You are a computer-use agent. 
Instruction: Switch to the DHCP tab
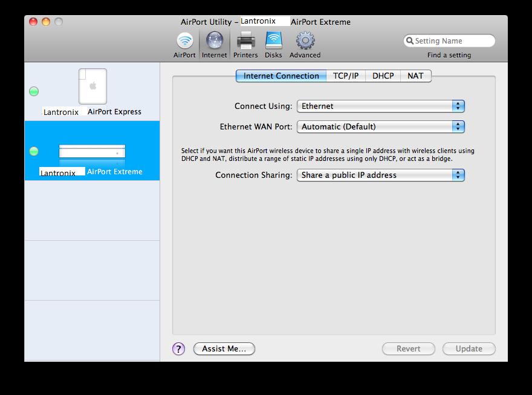pos(383,76)
